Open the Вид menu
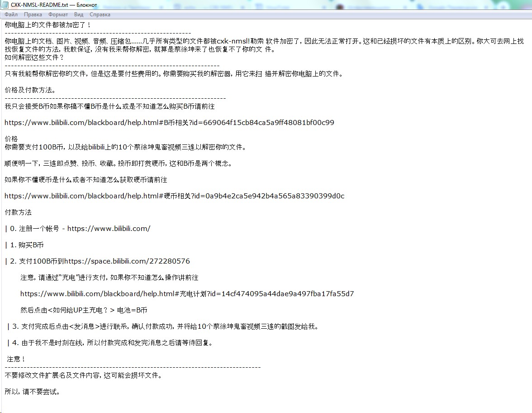The width and height of the screenshot is (532, 413). click(x=79, y=14)
